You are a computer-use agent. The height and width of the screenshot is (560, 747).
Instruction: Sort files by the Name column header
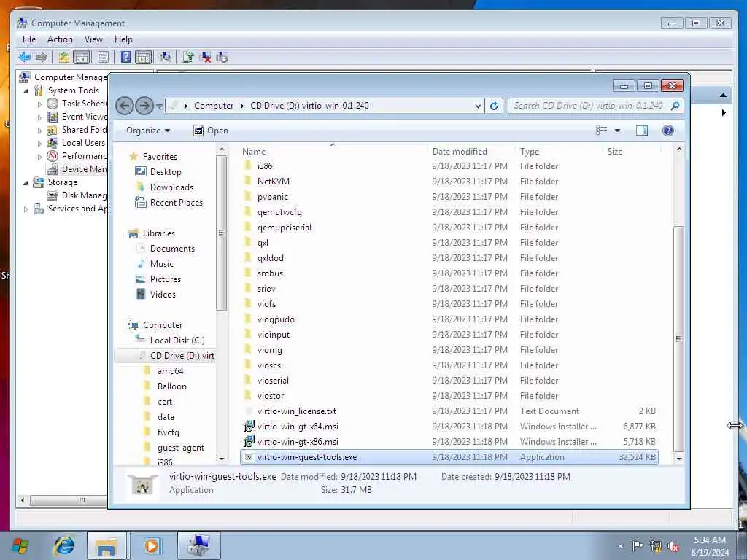[x=333, y=152]
